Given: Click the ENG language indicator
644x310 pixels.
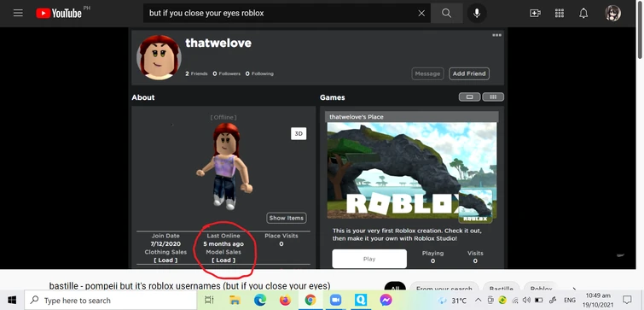Looking at the screenshot, I should click(x=570, y=300).
